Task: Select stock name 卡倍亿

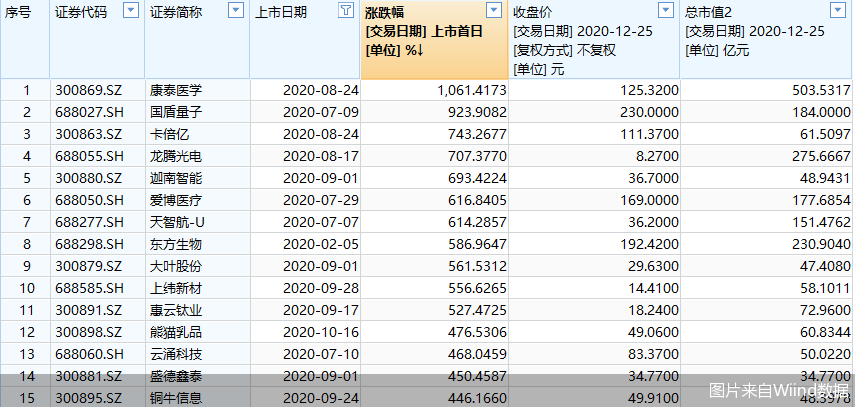Action: tap(170, 134)
